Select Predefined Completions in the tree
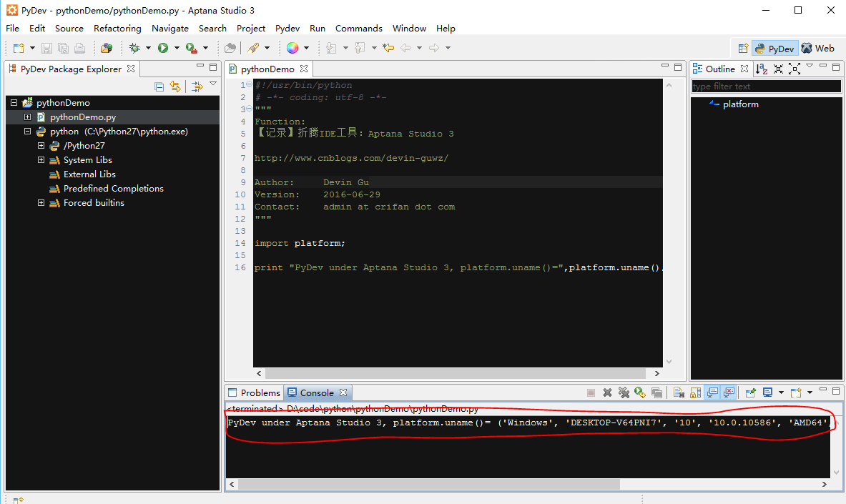The width and height of the screenshot is (846, 504). (113, 188)
